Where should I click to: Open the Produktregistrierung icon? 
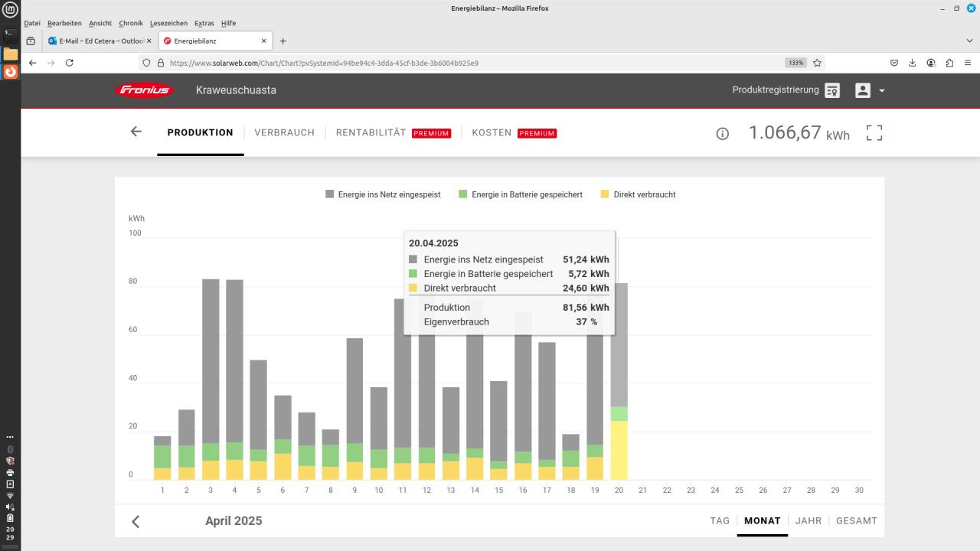point(832,90)
